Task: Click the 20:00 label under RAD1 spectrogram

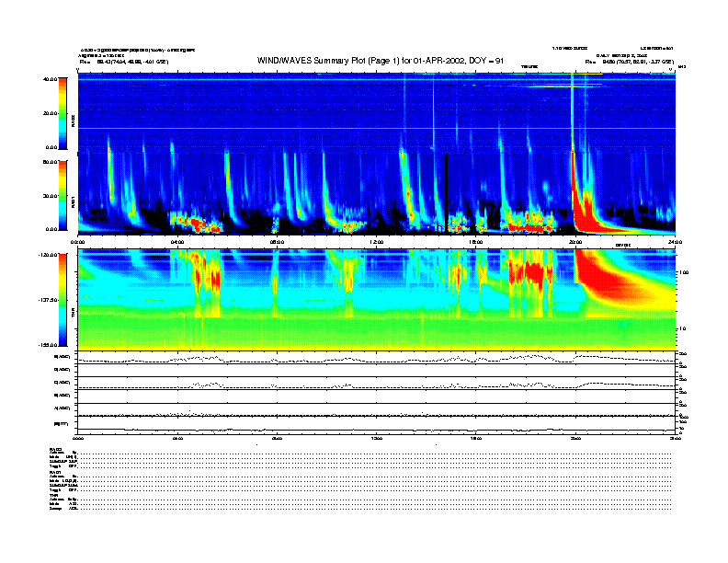Action: (575, 242)
